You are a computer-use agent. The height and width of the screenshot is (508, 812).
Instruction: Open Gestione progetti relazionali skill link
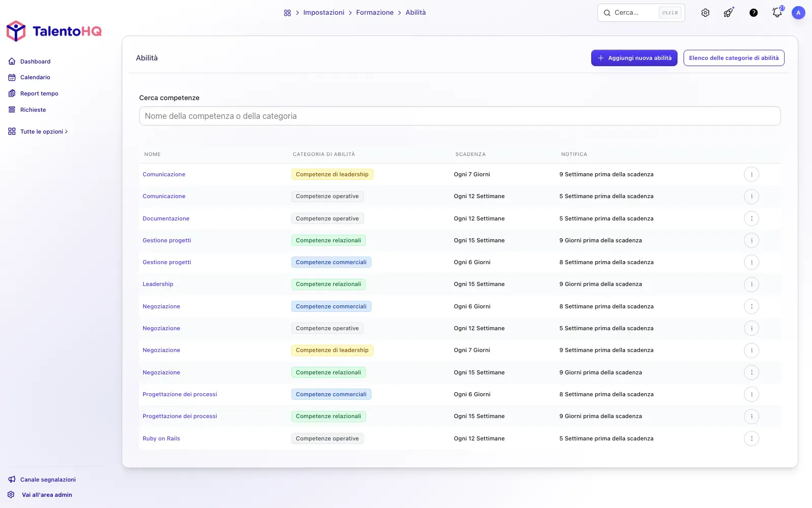167,240
